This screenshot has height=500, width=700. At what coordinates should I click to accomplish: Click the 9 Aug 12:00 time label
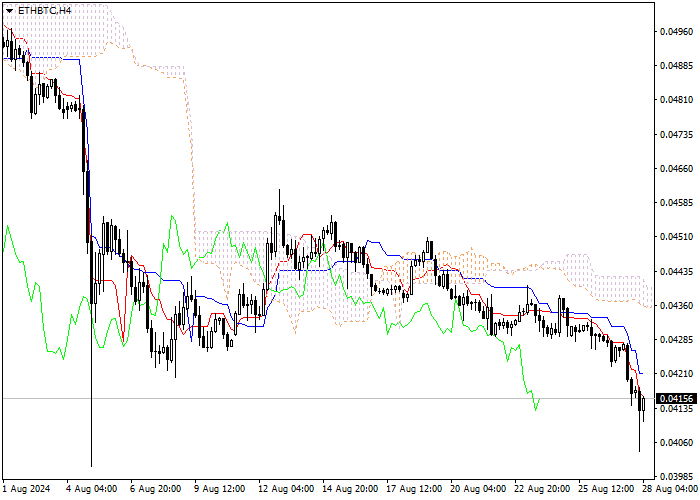(x=220, y=489)
